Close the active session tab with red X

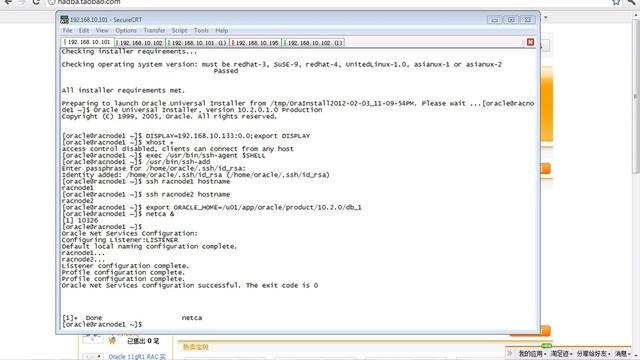point(530,42)
